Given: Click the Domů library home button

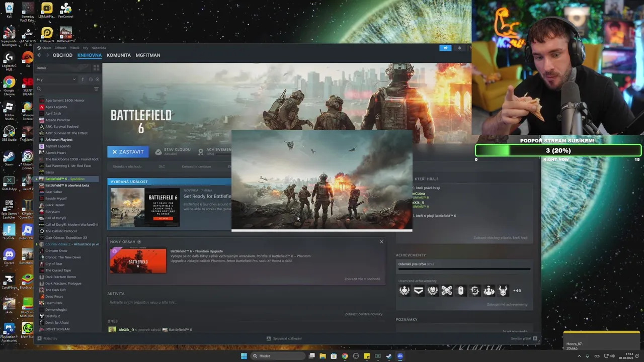Looking at the screenshot, I should click(x=63, y=67).
